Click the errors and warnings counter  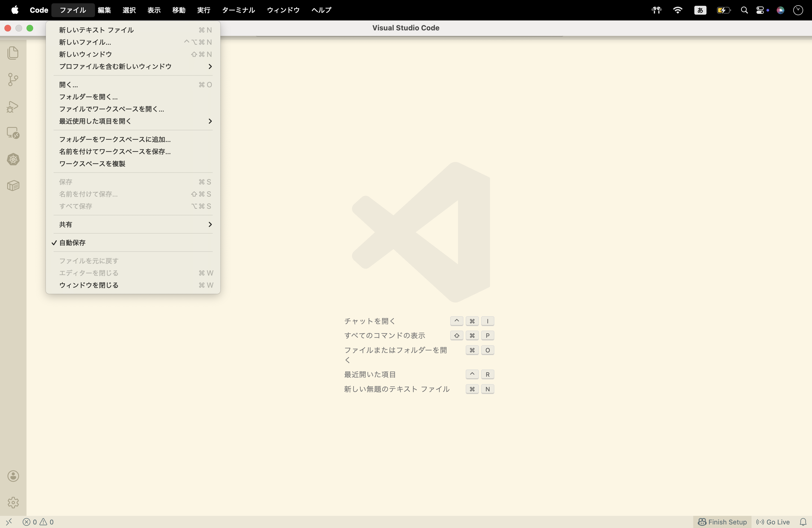coord(38,522)
